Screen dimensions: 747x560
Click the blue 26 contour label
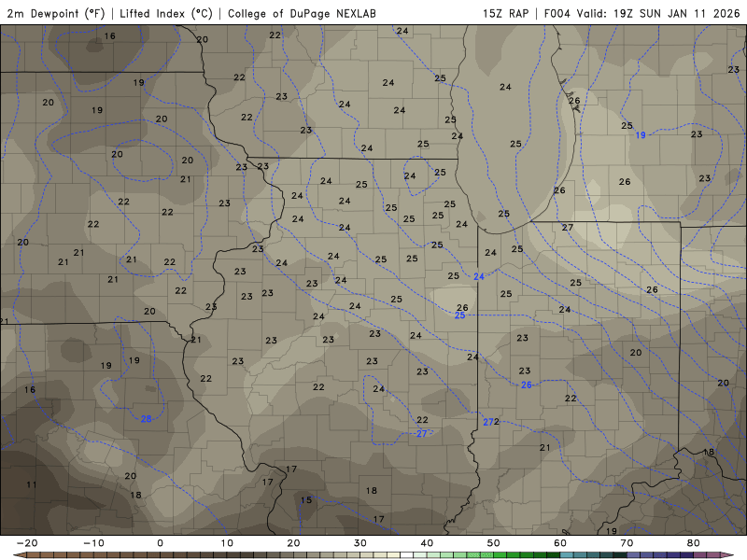pos(526,385)
